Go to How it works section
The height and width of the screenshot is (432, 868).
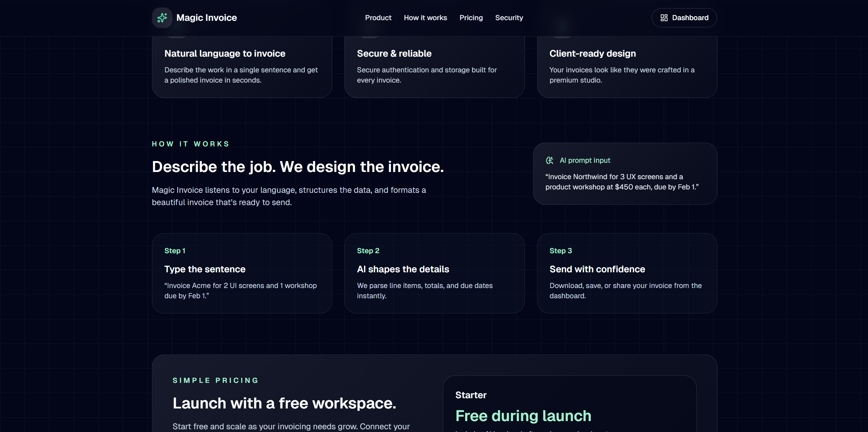click(425, 18)
